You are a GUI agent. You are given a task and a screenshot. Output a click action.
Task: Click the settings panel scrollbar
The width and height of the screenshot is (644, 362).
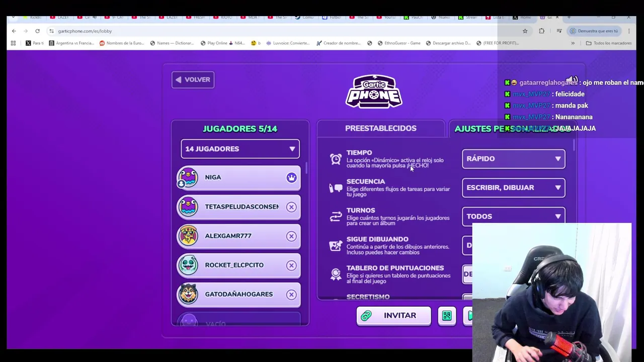574,145
